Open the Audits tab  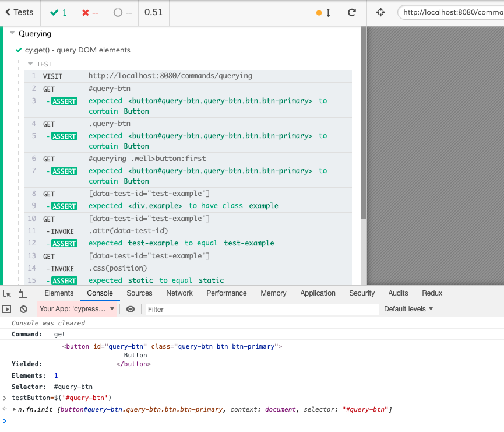click(399, 293)
